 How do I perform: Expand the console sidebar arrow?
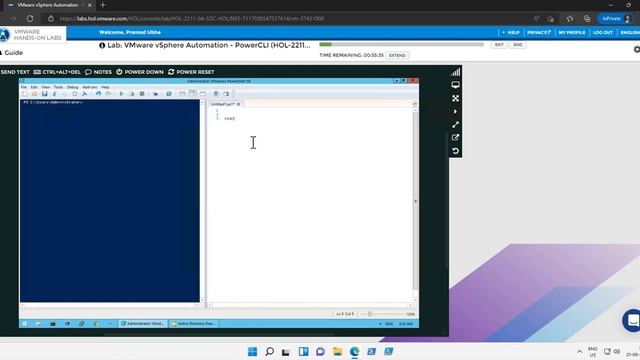tap(455, 111)
